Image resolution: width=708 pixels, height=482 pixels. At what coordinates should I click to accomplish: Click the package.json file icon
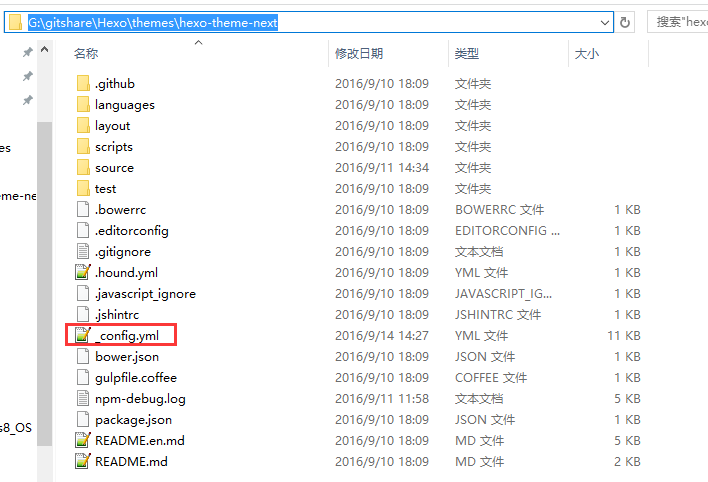pos(83,420)
